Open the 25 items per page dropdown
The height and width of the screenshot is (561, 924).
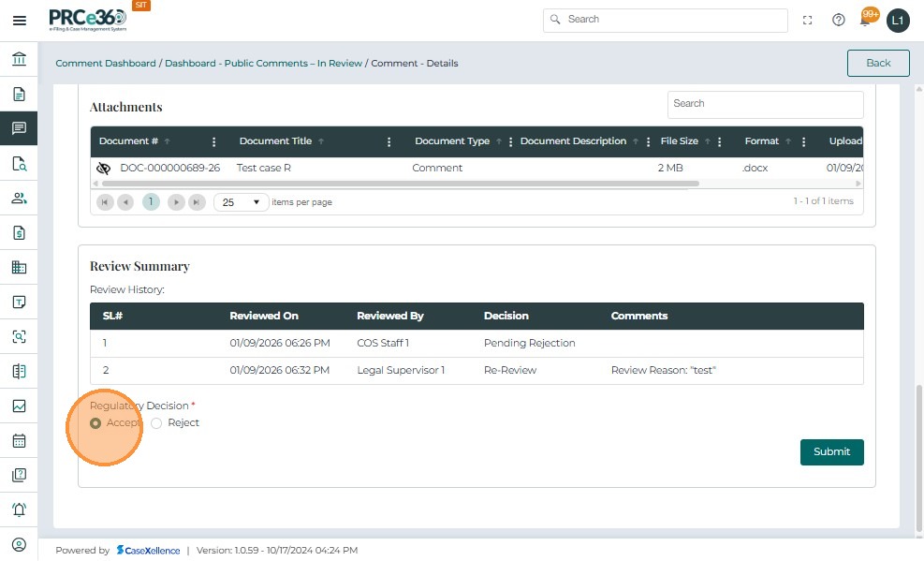241,202
